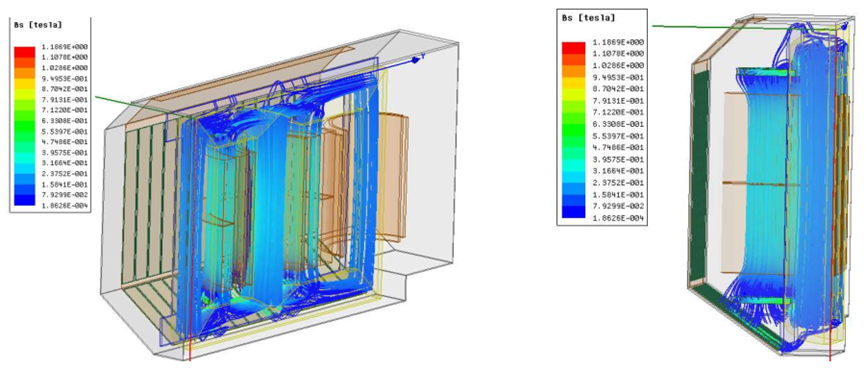Click value 8.7042E-001 in left plot legend
The image size is (865, 369).
point(66,89)
